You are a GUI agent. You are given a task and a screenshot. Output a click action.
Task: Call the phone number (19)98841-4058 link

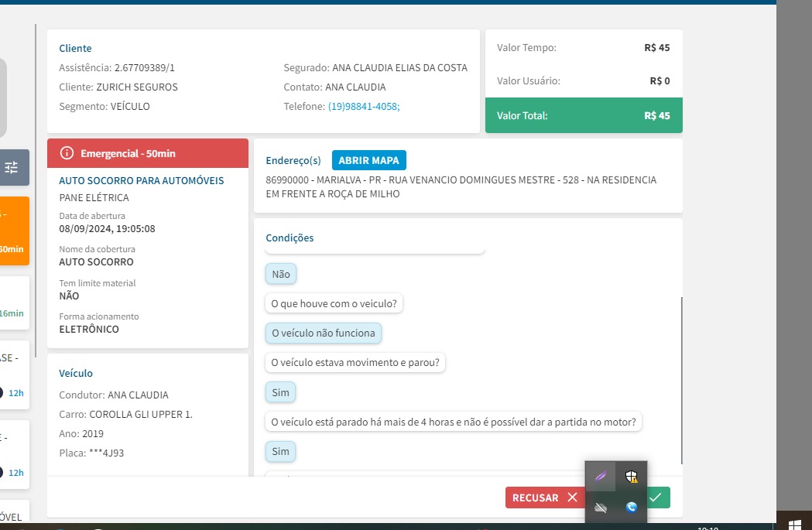pos(363,106)
